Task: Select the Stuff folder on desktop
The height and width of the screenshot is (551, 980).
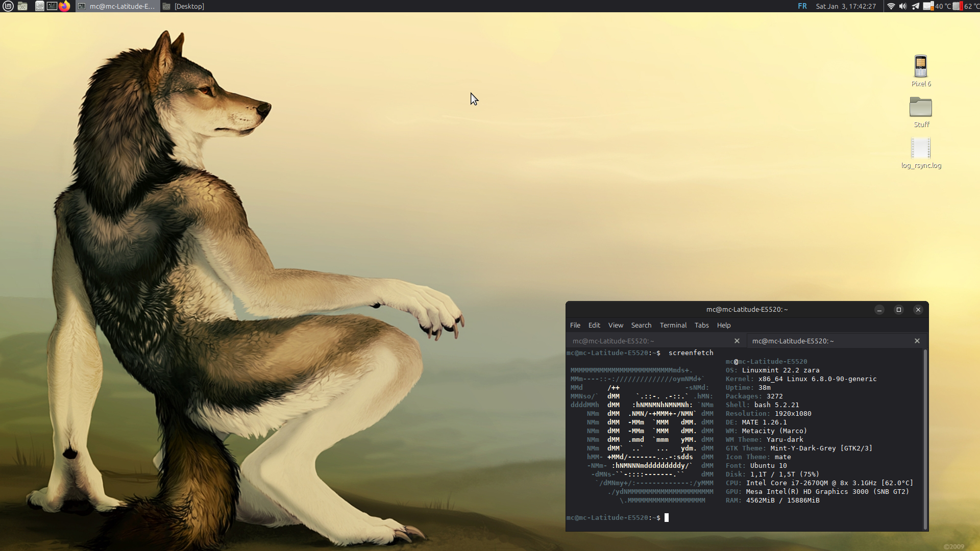Action: (921, 108)
